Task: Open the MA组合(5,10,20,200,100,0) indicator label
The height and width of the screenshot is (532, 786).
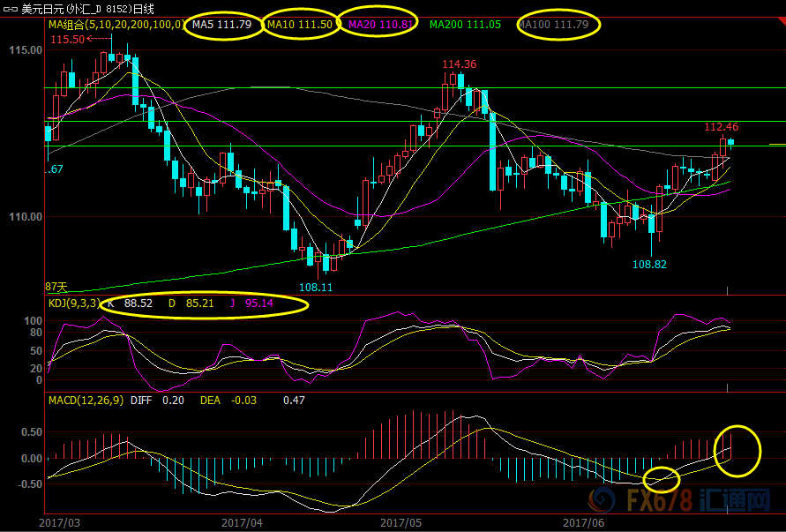Action: (x=116, y=24)
